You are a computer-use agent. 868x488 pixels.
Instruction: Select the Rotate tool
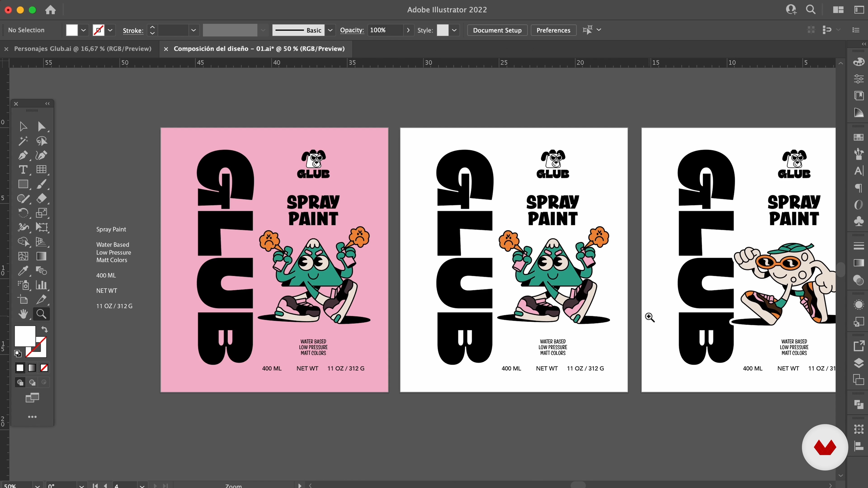pos(23,213)
